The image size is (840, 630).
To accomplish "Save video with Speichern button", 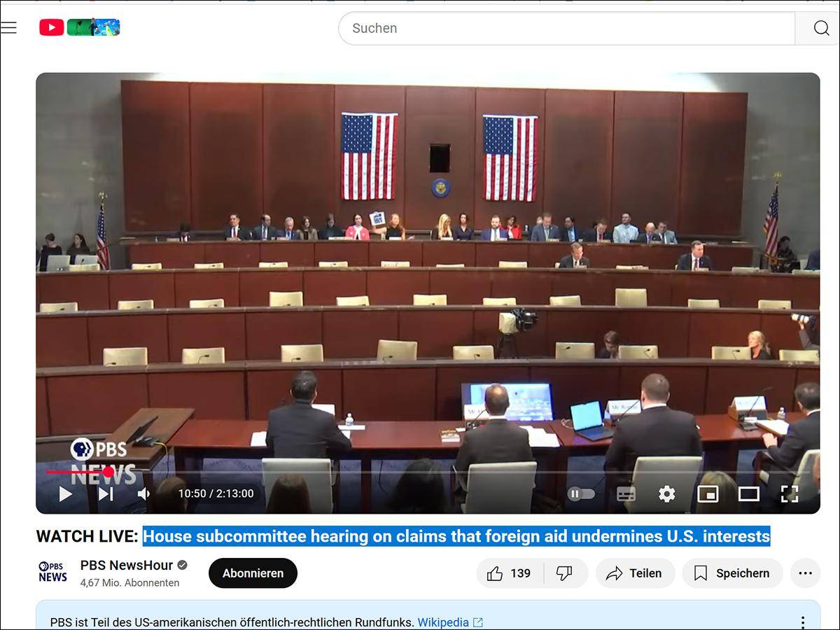I will coord(732,573).
